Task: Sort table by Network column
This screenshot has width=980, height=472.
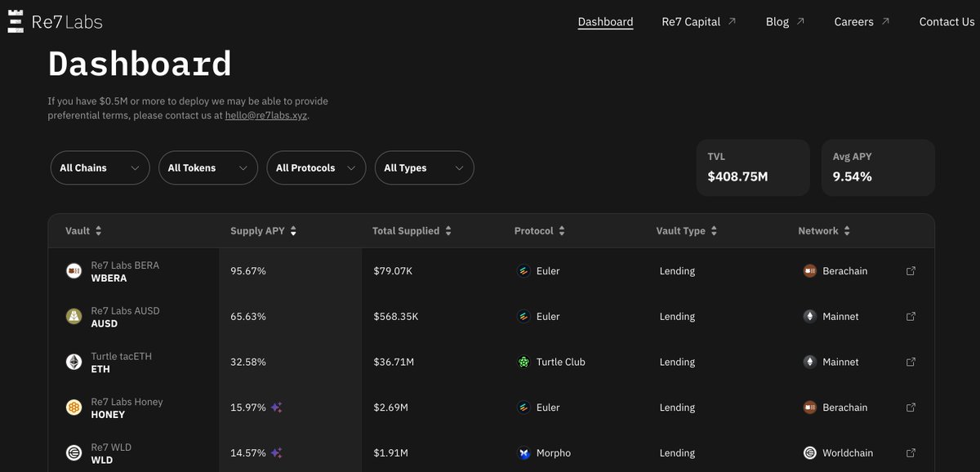Action: pyautogui.click(x=824, y=231)
